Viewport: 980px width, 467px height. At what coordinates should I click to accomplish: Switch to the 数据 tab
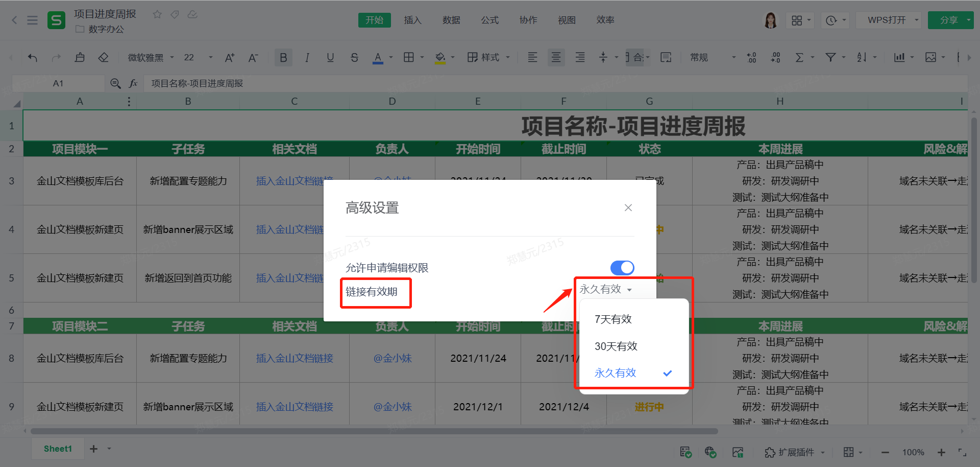click(x=451, y=20)
